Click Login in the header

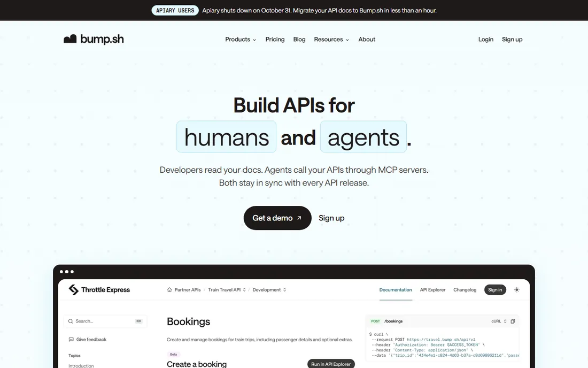click(485, 40)
